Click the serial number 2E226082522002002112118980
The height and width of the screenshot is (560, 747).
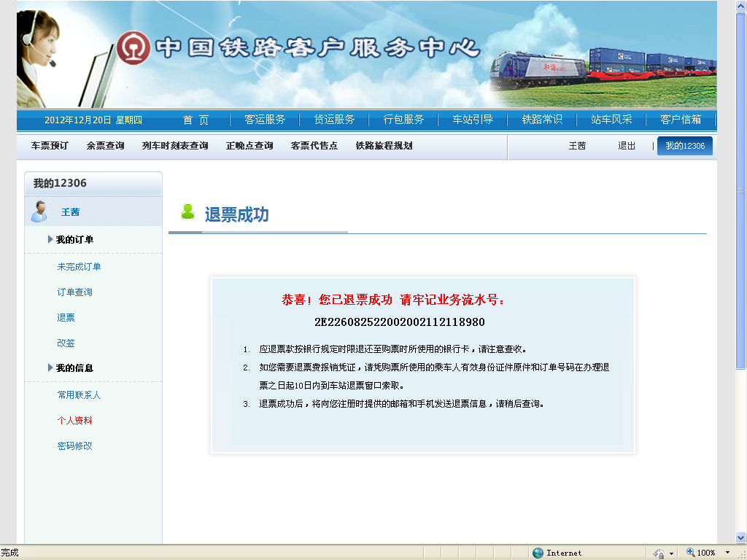pos(400,322)
